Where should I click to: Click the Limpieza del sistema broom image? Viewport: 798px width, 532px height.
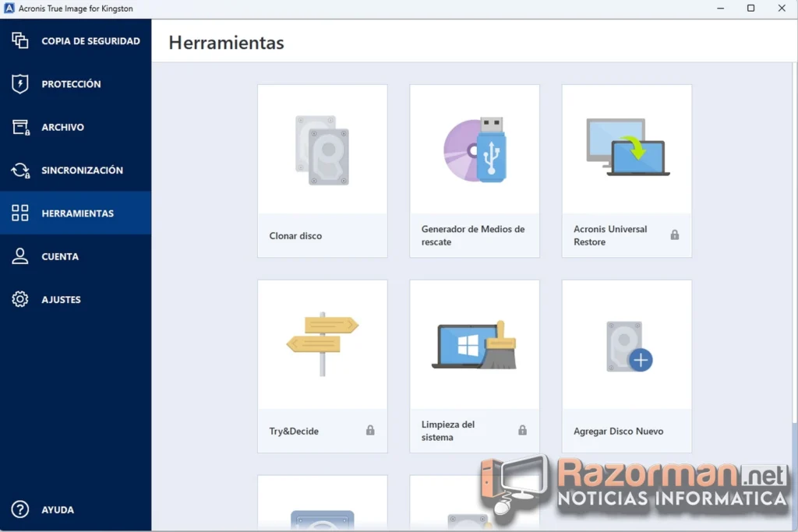(x=475, y=345)
